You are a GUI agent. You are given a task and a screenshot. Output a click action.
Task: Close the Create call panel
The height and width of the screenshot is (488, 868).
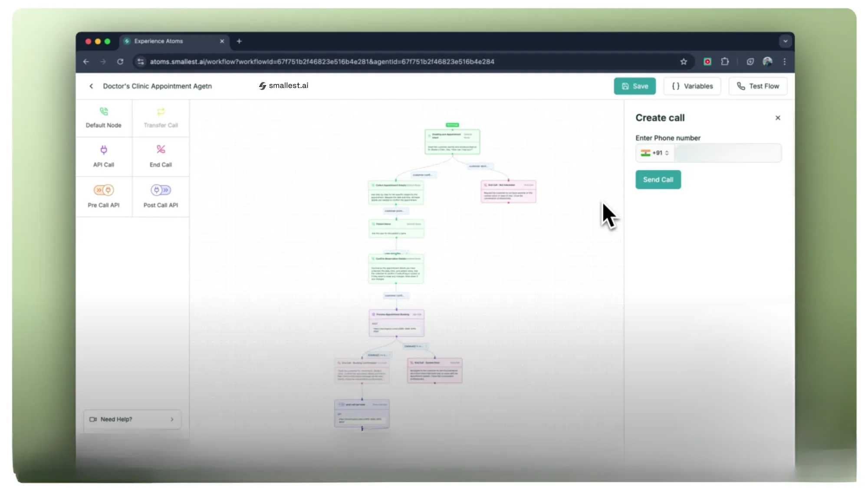[778, 118]
